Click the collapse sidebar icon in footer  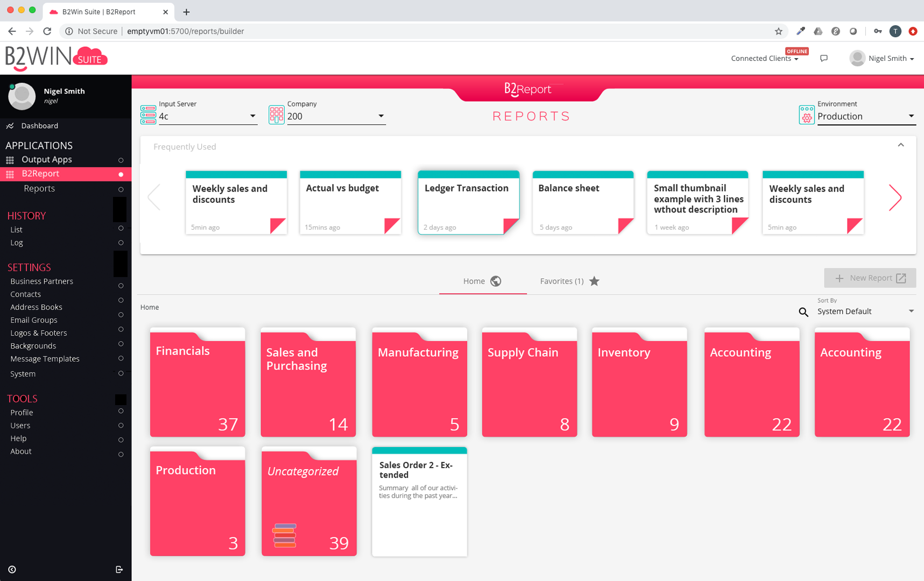12,569
